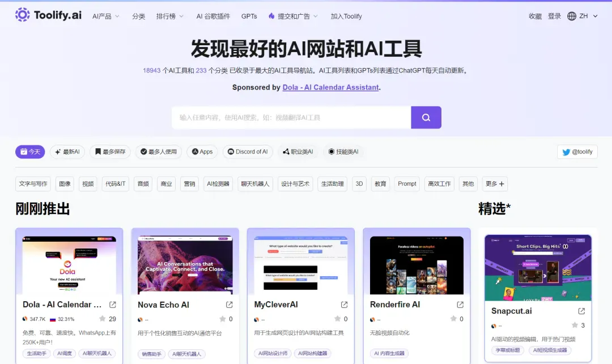Screen dimensions: 612x364
Task: Select the 最新AI filter tab
Action: pyautogui.click(x=67, y=152)
